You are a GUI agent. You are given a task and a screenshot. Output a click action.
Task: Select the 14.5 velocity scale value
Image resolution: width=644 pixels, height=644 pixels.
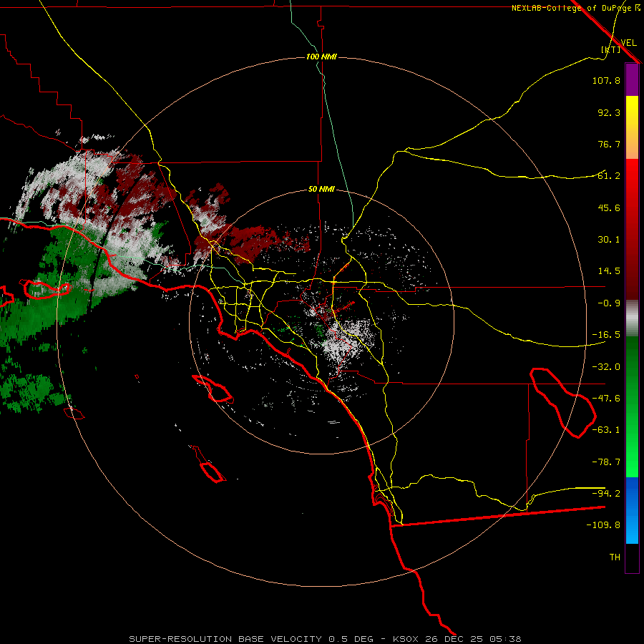point(609,271)
